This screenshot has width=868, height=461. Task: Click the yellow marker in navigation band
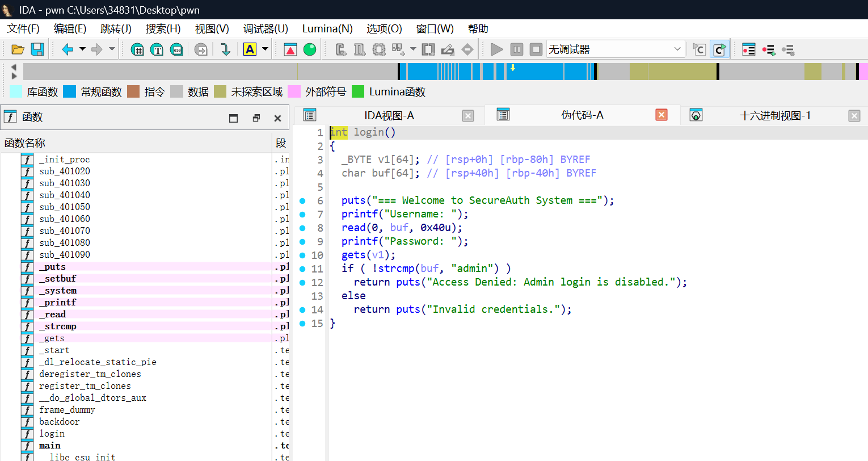click(513, 68)
